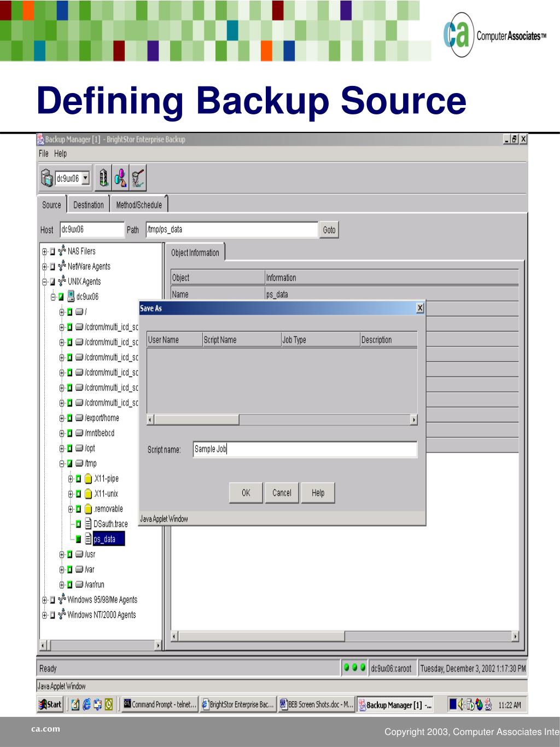Click the Path input field

[232, 229]
